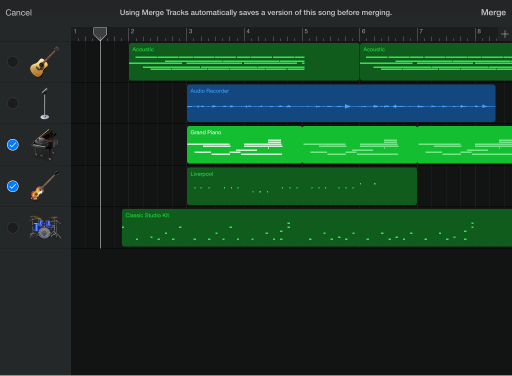
Task: Select the blue Audio Recorder region
Action: (x=341, y=103)
